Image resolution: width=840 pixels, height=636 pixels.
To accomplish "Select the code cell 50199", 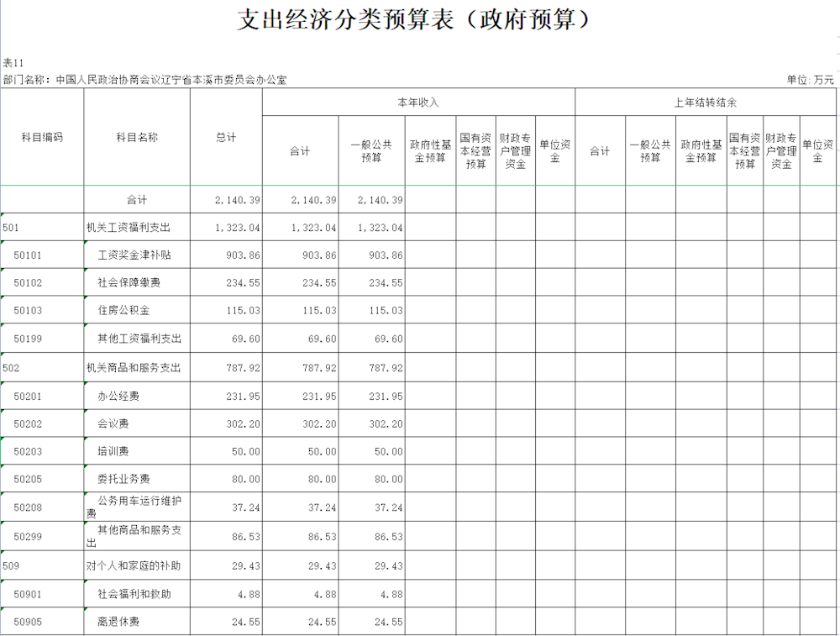I will pyautogui.click(x=42, y=339).
